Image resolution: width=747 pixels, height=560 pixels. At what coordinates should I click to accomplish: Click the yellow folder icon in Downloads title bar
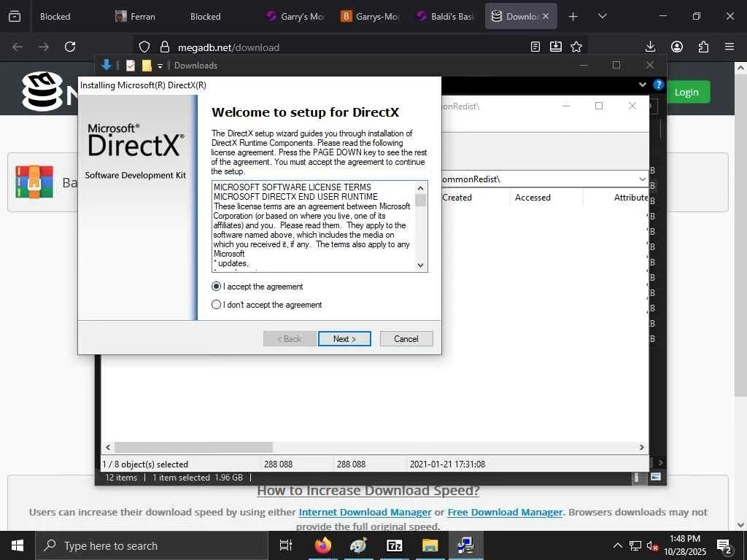[x=147, y=66]
